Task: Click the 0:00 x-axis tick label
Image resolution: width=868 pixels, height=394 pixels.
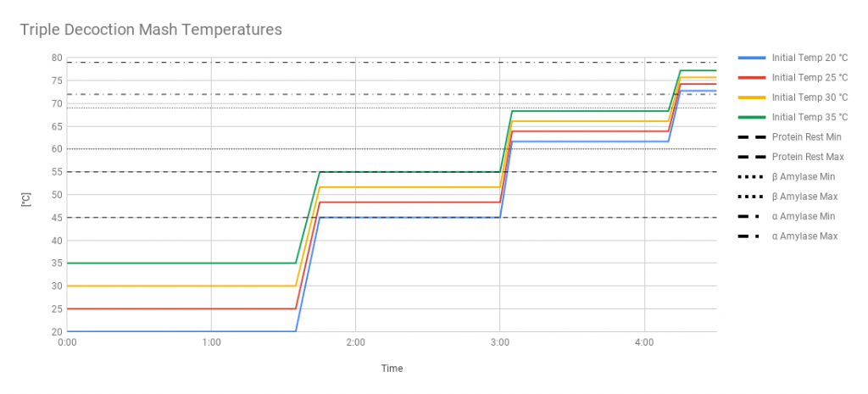Action: 68,343
